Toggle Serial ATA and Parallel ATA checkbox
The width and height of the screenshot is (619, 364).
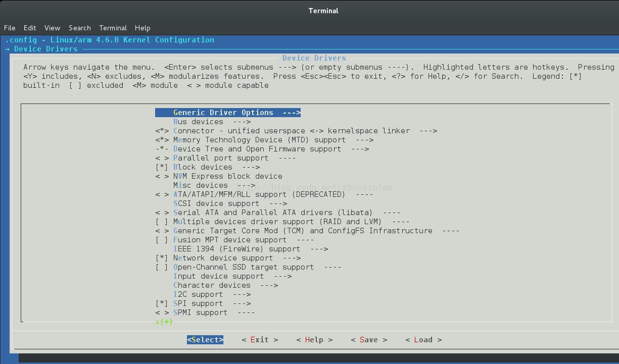tap(162, 213)
